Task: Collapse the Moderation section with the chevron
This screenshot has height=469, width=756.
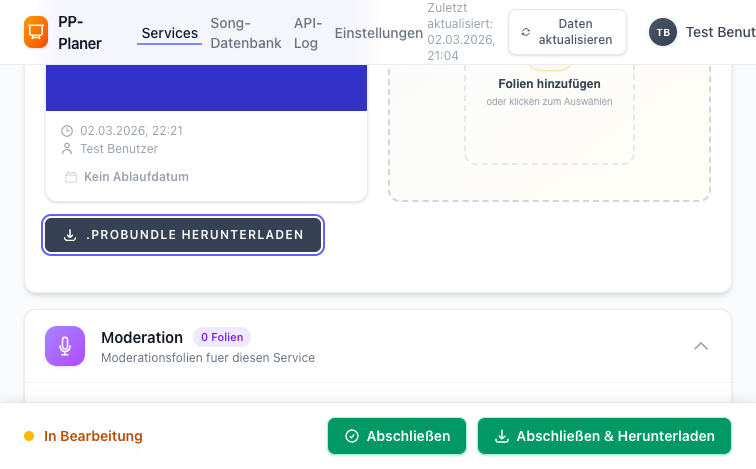Action: tap(701, 346)
